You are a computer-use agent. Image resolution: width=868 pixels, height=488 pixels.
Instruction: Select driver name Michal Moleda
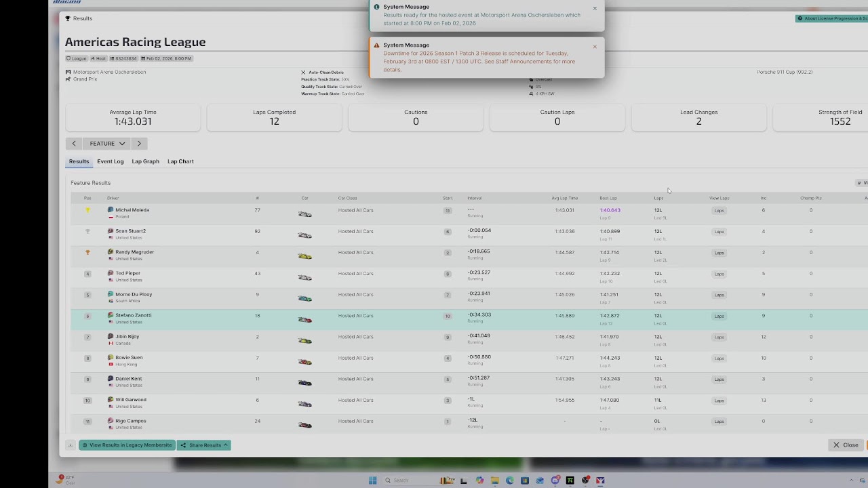pos(132,210)
